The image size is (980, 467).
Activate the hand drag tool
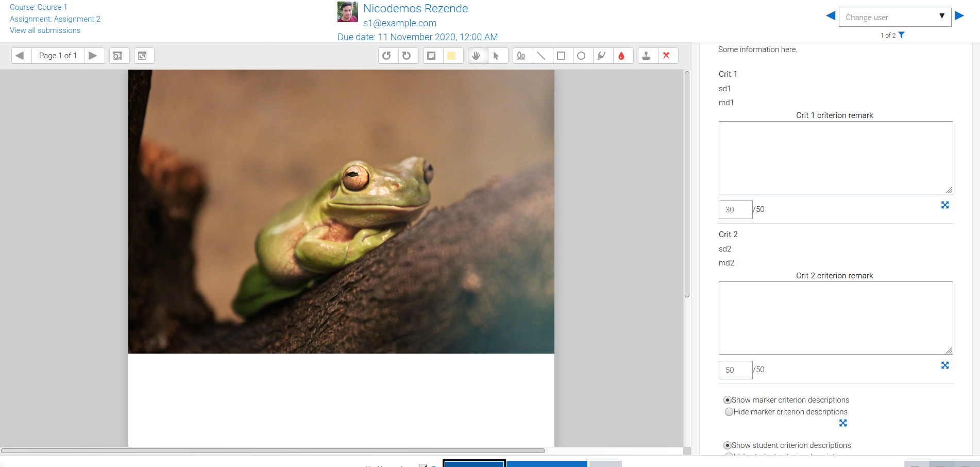pos(478,56)
